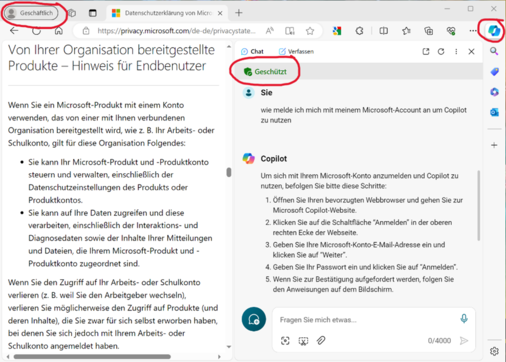This screenshot has width=506, height=362.
Task: Open Copilot pane more options menu
Action: coord(456,51)
